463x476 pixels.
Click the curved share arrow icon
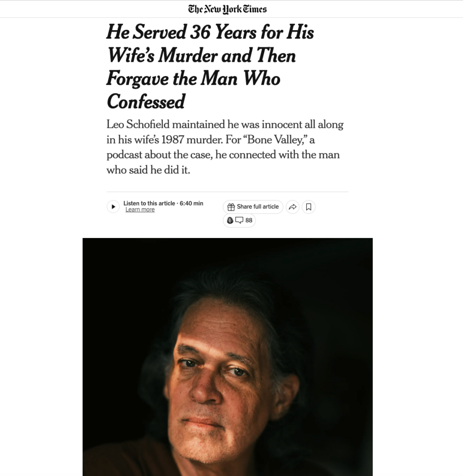pos(292,207)
